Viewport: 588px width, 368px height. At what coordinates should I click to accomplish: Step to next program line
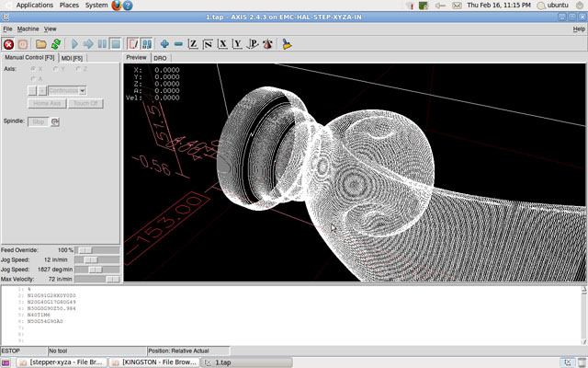tap(88, 44)
